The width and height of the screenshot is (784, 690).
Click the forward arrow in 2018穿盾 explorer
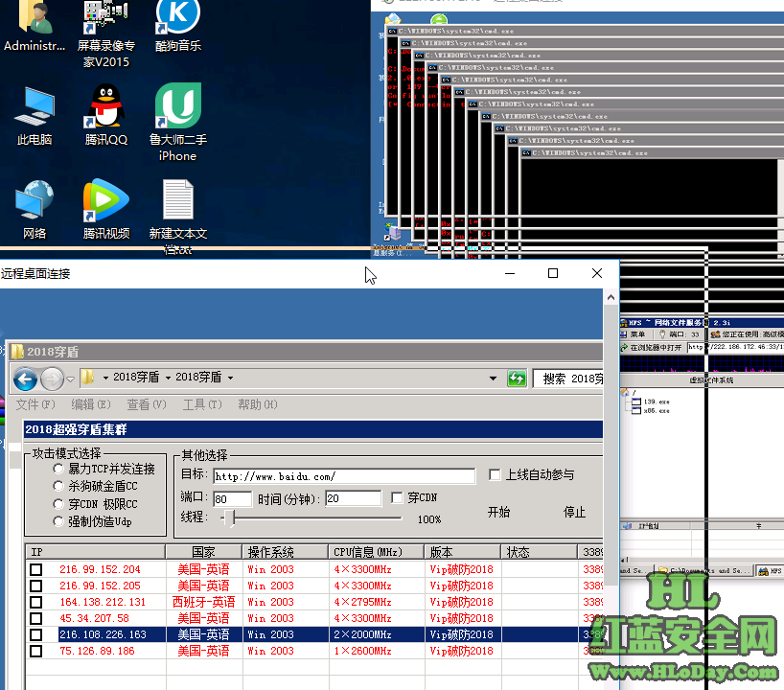point(53,379)
